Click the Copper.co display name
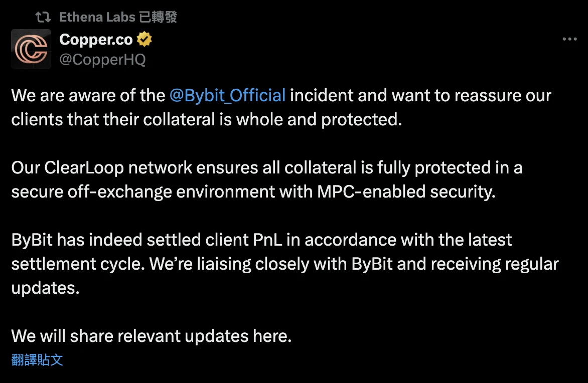 [96, 39]
